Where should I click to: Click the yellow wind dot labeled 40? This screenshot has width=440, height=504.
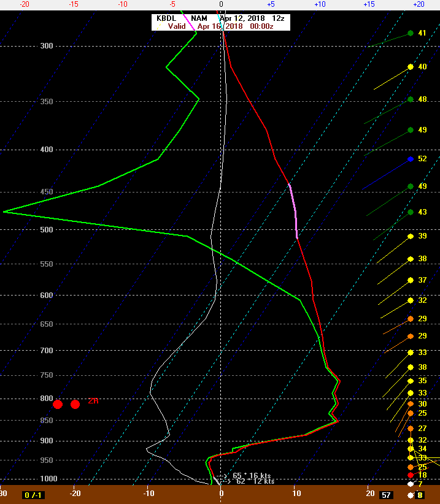(411, 67)
